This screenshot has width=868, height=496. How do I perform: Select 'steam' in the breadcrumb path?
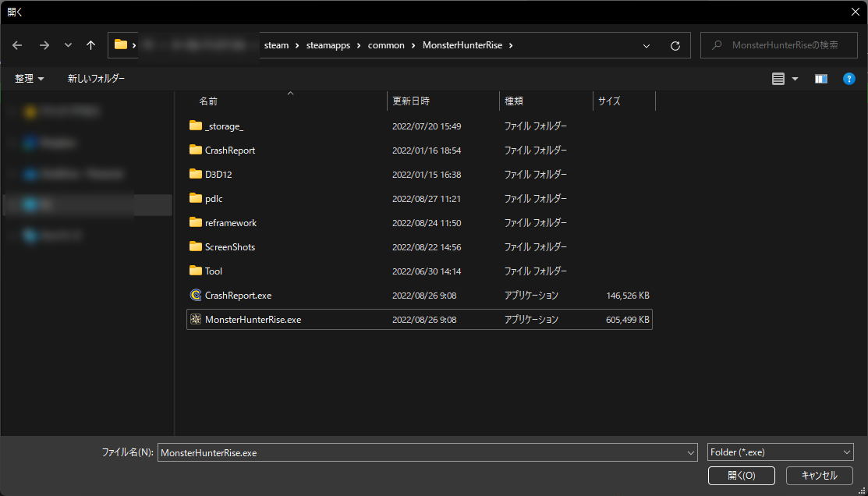[276, 45]
